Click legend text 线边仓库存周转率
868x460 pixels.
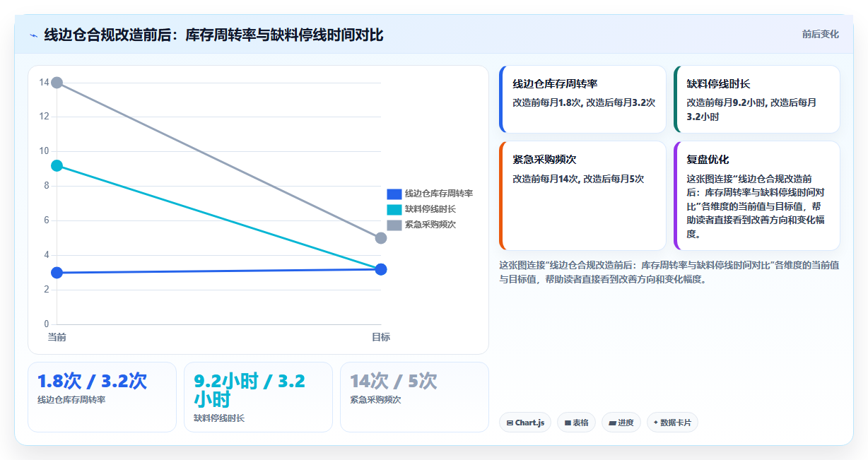pos(439,194)
